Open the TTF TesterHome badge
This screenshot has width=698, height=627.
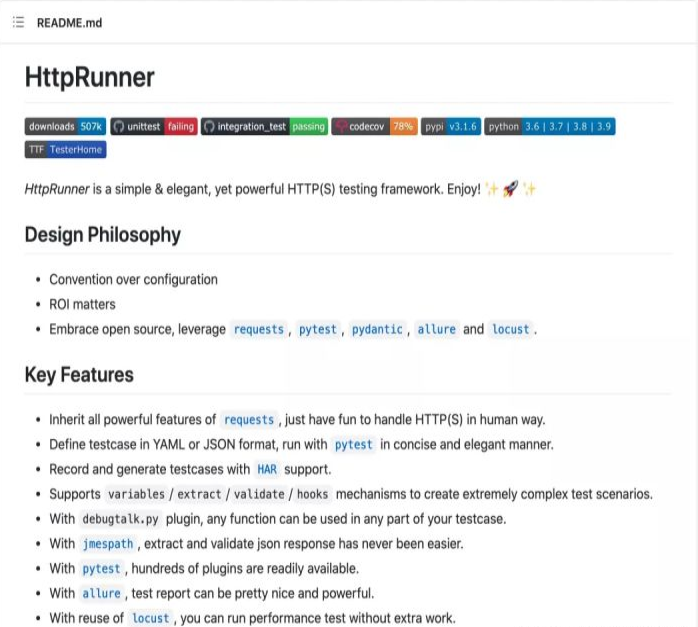pyautogui.click(x=65, y=150)
